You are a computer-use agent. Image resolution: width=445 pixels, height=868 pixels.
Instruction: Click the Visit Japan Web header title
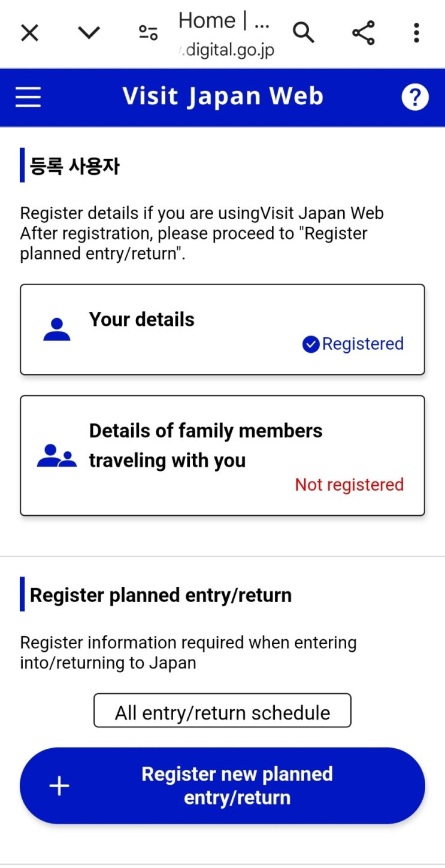tap(223, 96)
